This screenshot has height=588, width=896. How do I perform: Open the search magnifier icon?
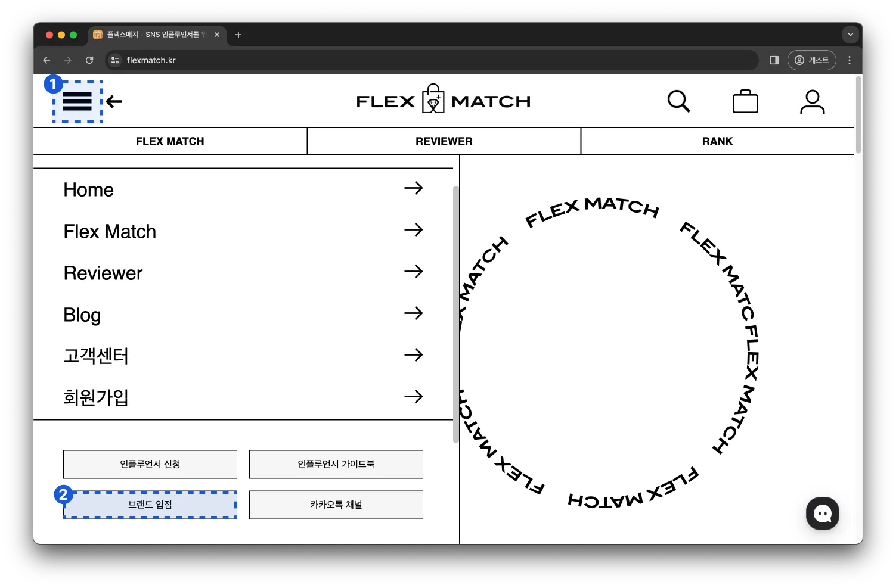pyautogui.click(x=678, y=101)
